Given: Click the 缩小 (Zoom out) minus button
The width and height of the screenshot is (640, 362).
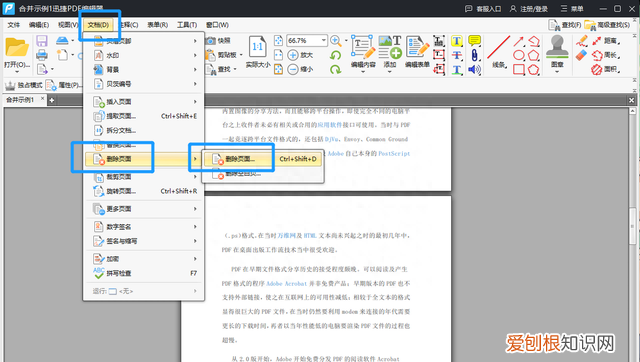Looking at the screenshot, I should click(x=300, y=69).
